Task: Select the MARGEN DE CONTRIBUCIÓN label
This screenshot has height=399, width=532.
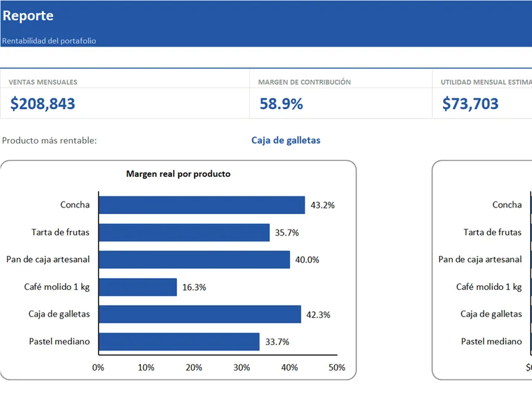Action: pyautogui.click(x=305, y=82)
